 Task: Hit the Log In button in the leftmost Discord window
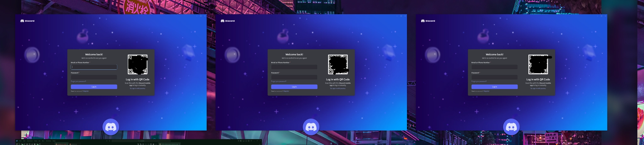click(x=94, y=87)
